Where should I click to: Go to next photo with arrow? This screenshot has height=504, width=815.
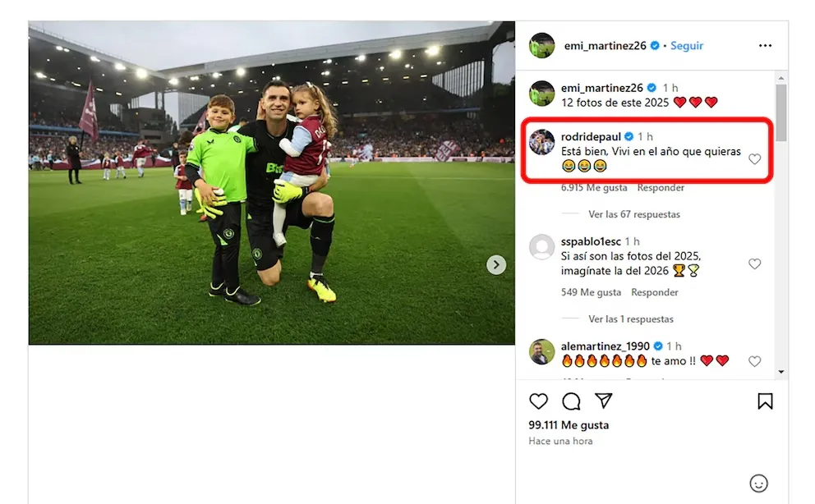(x=495, y=264)
